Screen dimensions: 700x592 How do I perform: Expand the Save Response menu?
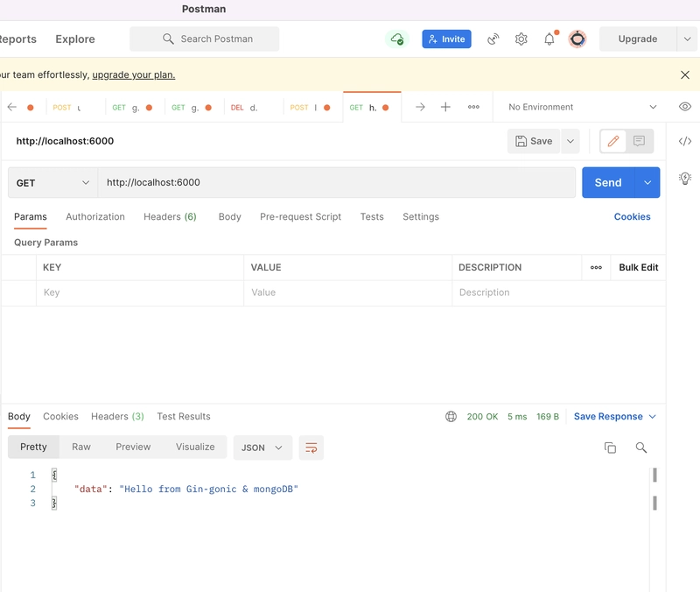[x=615, y=416]
